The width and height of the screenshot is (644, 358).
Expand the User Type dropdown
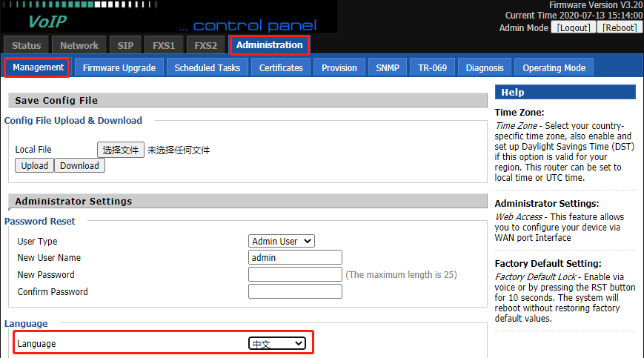pos(282,241)
